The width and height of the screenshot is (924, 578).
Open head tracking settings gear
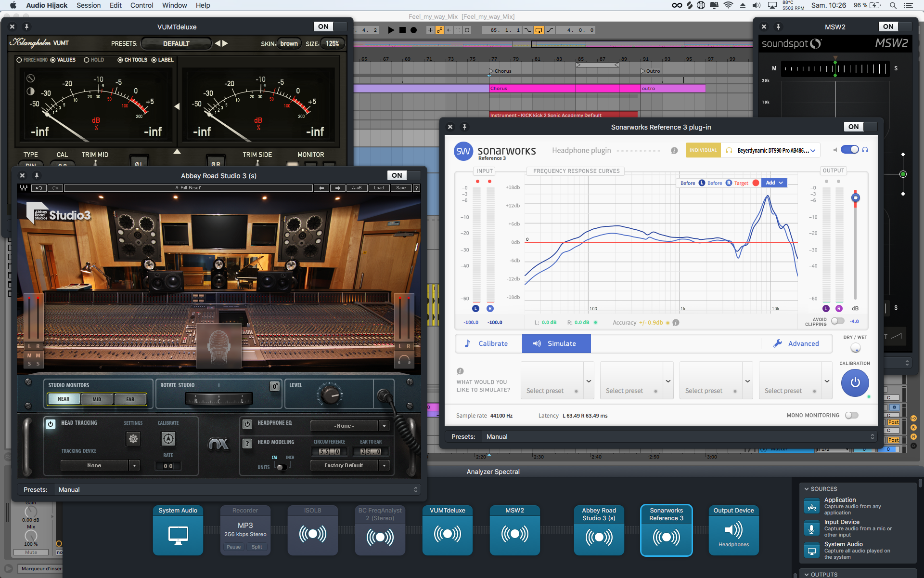[x=133, y=439]
